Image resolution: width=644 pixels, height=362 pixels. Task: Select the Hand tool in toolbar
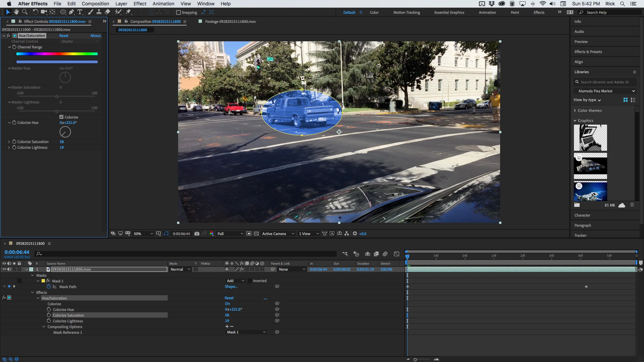click(16, 12)
